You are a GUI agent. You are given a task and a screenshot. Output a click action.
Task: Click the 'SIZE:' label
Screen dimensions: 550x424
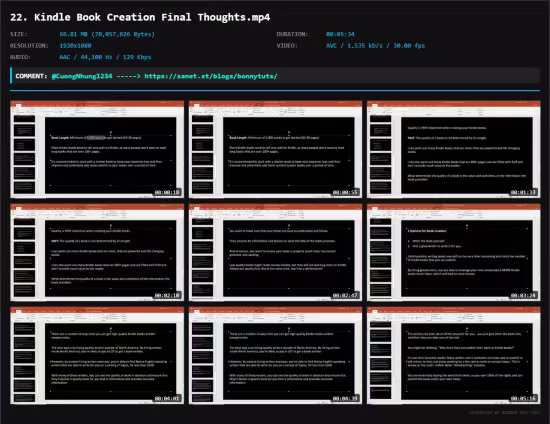pyautogui.click(x=19, y=34)
